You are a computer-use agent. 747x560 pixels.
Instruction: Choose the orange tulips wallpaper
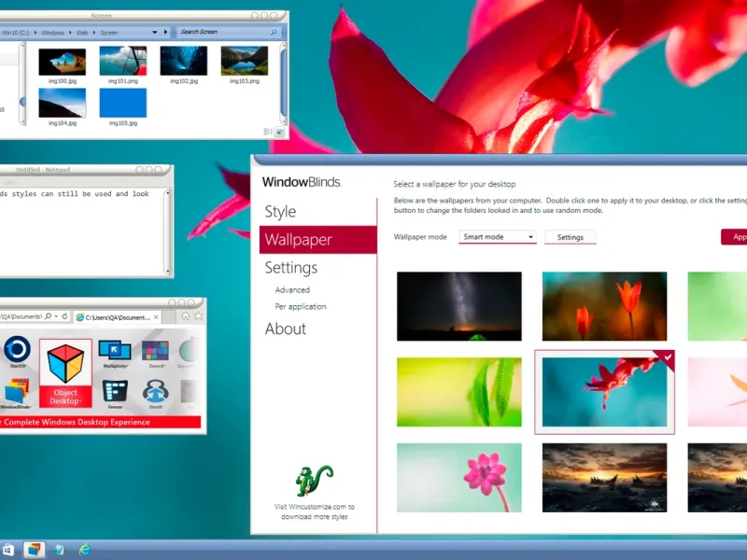coord(604,306)
